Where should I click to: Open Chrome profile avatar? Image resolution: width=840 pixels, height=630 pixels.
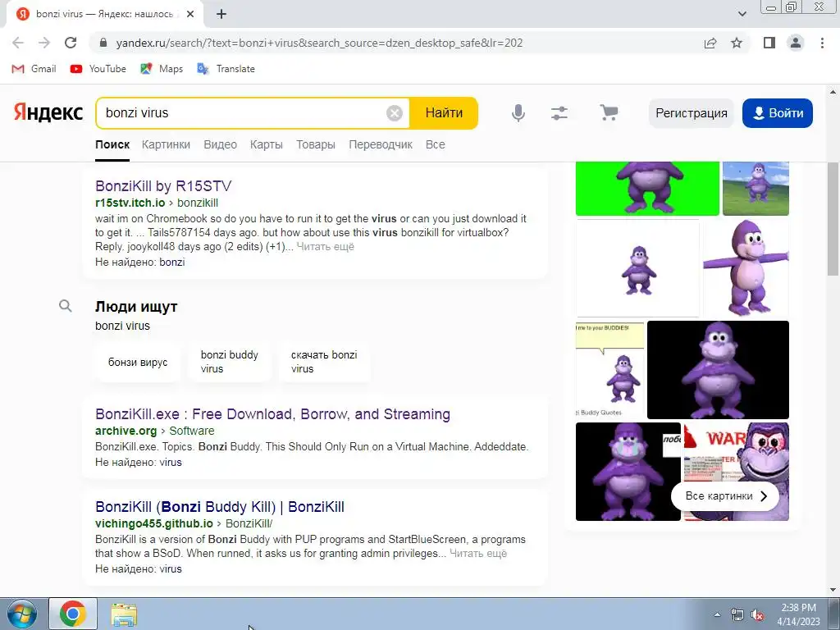(x=796, y=43)
